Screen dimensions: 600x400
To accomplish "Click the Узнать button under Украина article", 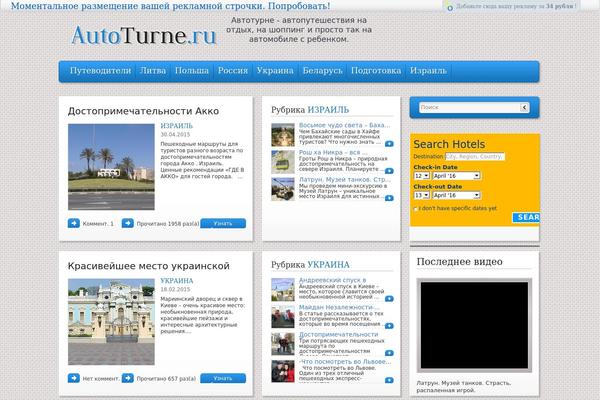I will point(223,378).
